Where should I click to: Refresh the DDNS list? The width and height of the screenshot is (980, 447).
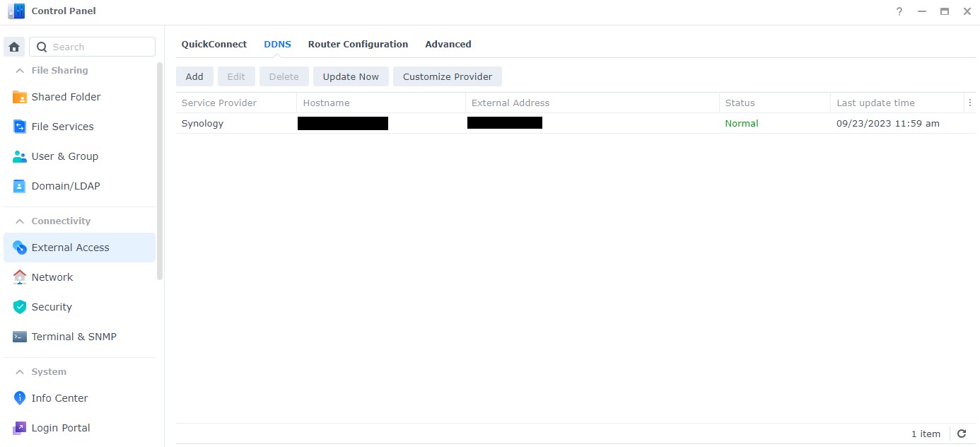[962, 434]
